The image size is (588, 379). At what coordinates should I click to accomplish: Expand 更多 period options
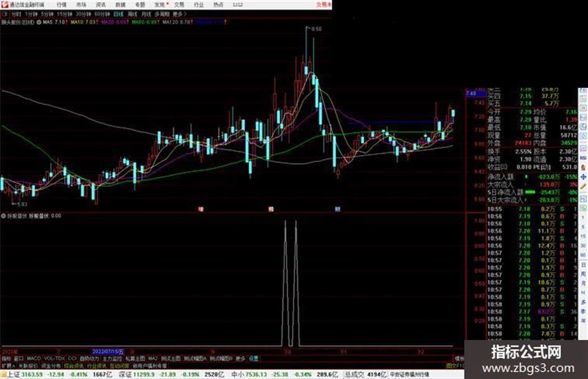(180, 14)
